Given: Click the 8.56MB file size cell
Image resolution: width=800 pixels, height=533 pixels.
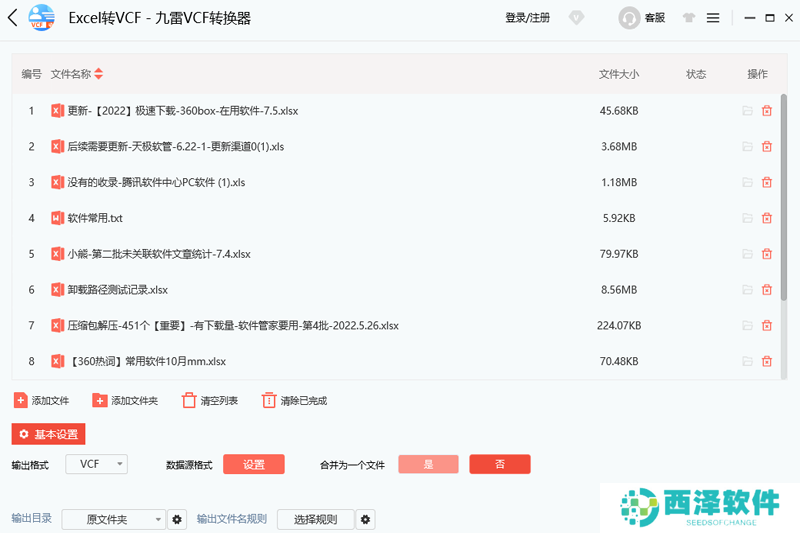Looking at the screenshot, I should tap(619, 290).
